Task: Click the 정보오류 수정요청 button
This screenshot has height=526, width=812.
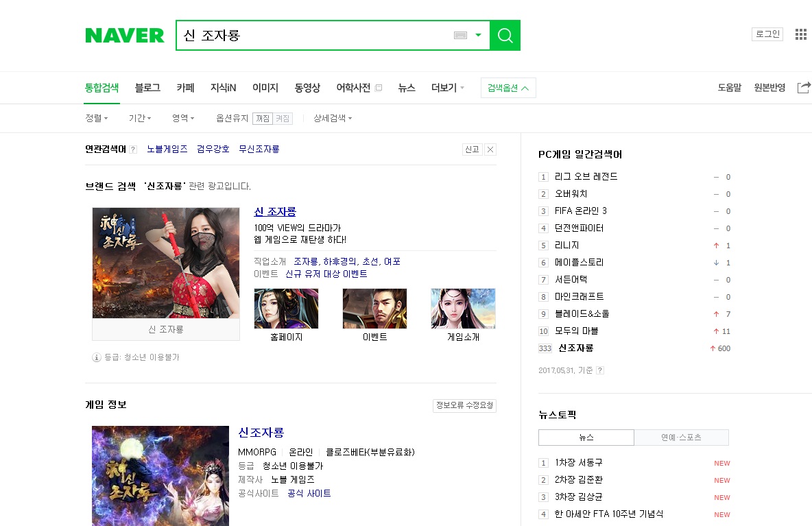Action: (464, 405)
